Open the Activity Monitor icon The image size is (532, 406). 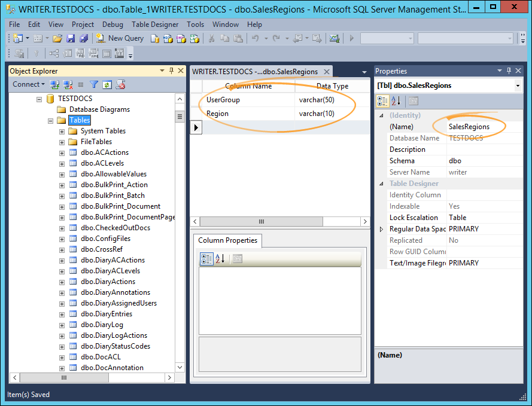pyautogui.click(x=334, y=39)
